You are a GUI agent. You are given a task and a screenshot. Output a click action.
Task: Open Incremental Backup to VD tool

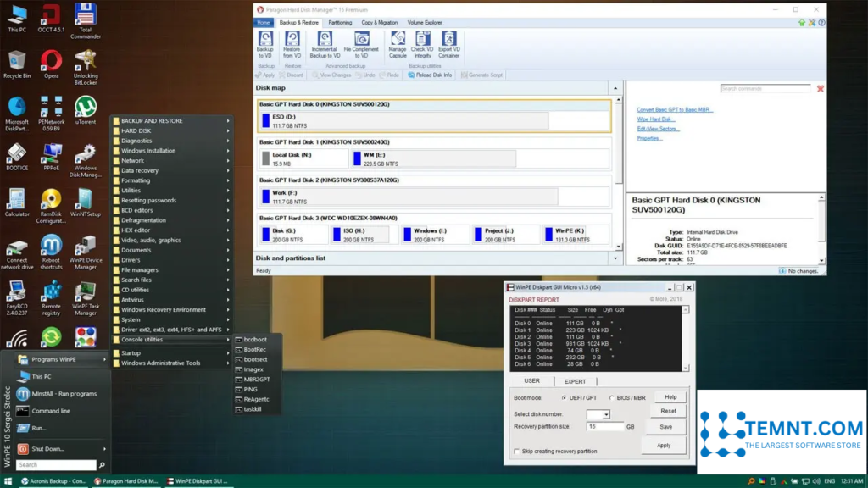(324, 40)
